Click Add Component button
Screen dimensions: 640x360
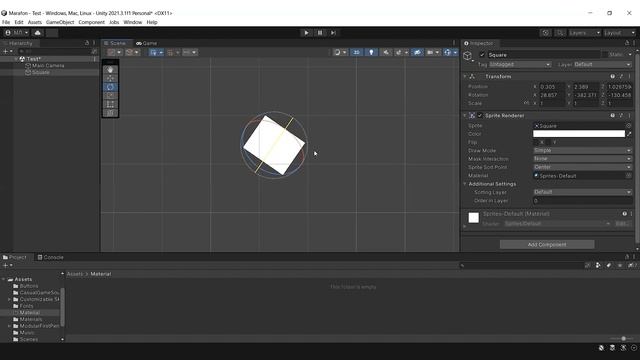click(x=547, y=244)
